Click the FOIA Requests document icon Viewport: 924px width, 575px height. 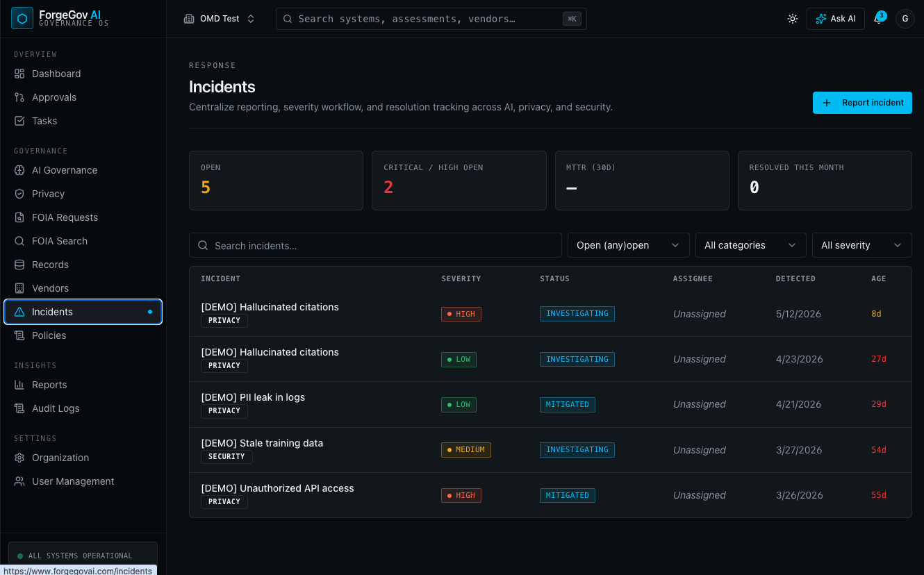[x=19, y=217]
